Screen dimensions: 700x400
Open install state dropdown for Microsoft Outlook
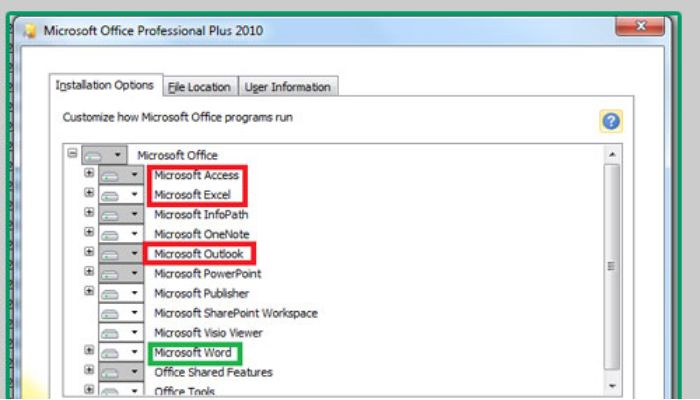click(x=121, y=254)
